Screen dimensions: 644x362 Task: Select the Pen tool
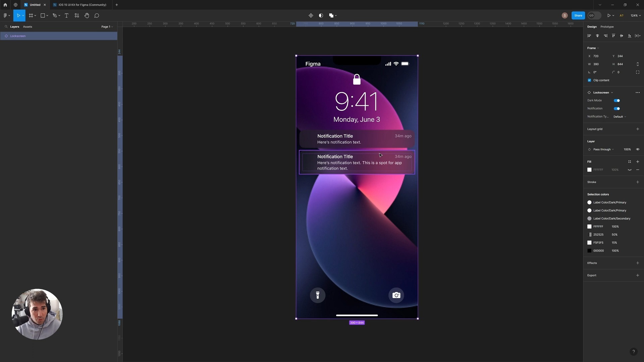click(x=55, y=15)
